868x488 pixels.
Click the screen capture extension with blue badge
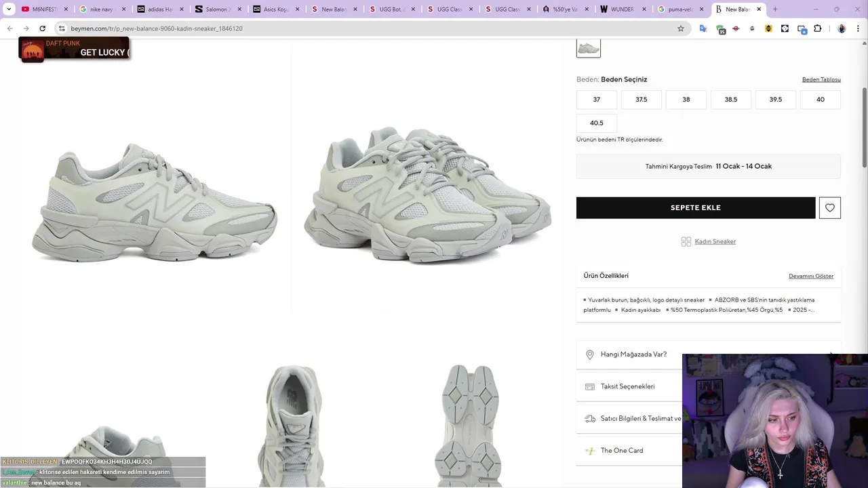(802, 28)
